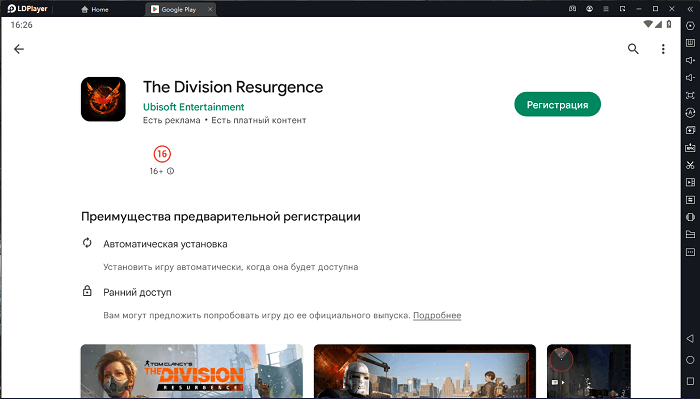Viewport: 700px width, 399px height.
Task: Close the Google Play tab
Action: 210,9
